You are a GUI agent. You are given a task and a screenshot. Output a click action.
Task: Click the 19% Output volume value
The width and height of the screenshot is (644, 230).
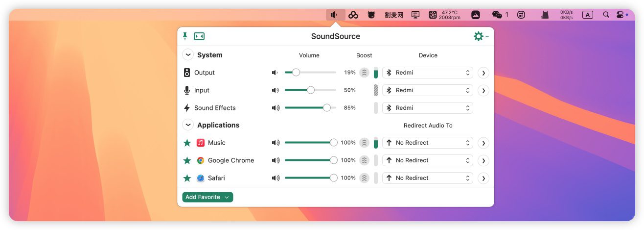(x=349, y=73)
